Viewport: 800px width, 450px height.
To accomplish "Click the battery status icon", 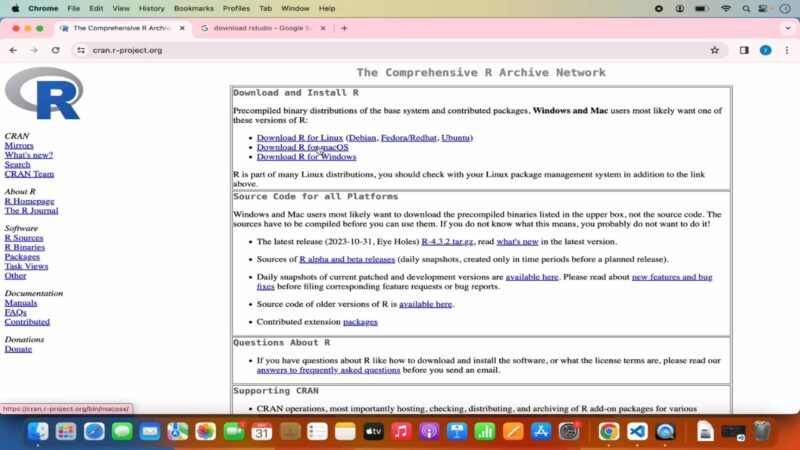I will coord(702,8).
